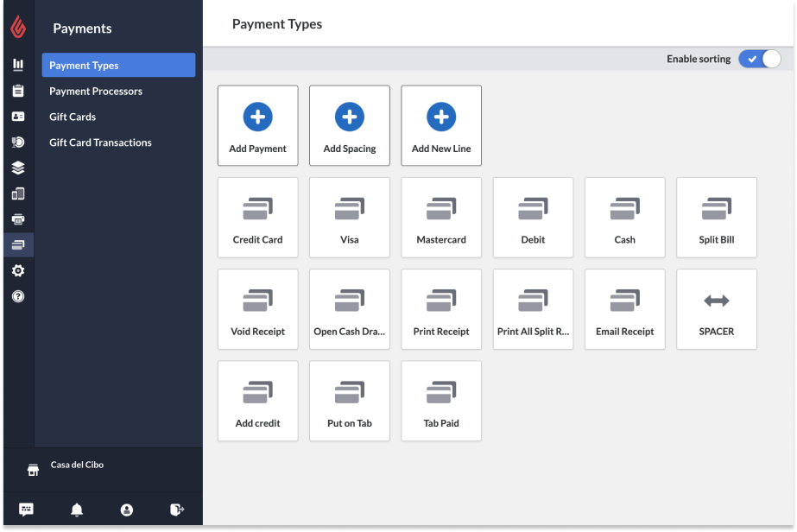This screenshot has height=532, width=797.
Task: Open the plate and cutlery icon
Action: pos(18,142)
